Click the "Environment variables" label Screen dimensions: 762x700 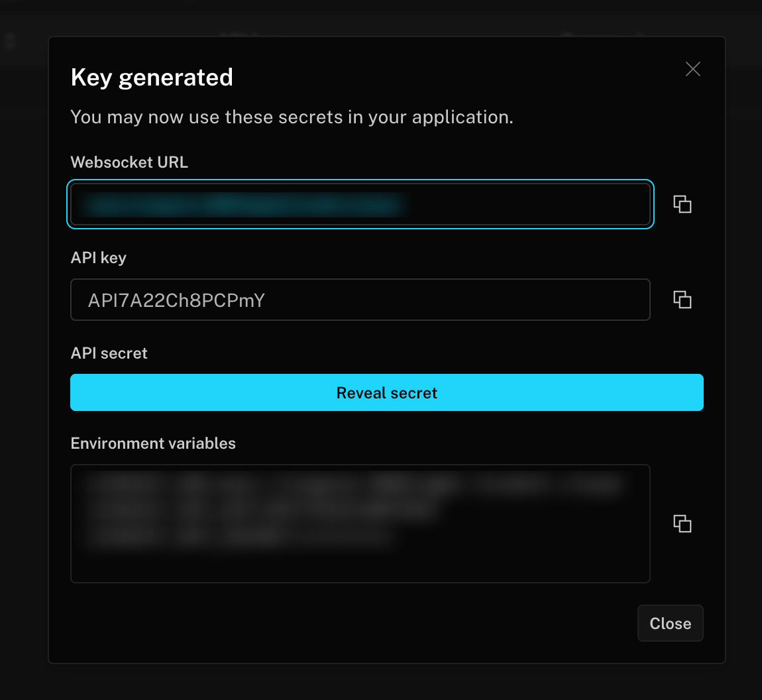click(153, 443)
